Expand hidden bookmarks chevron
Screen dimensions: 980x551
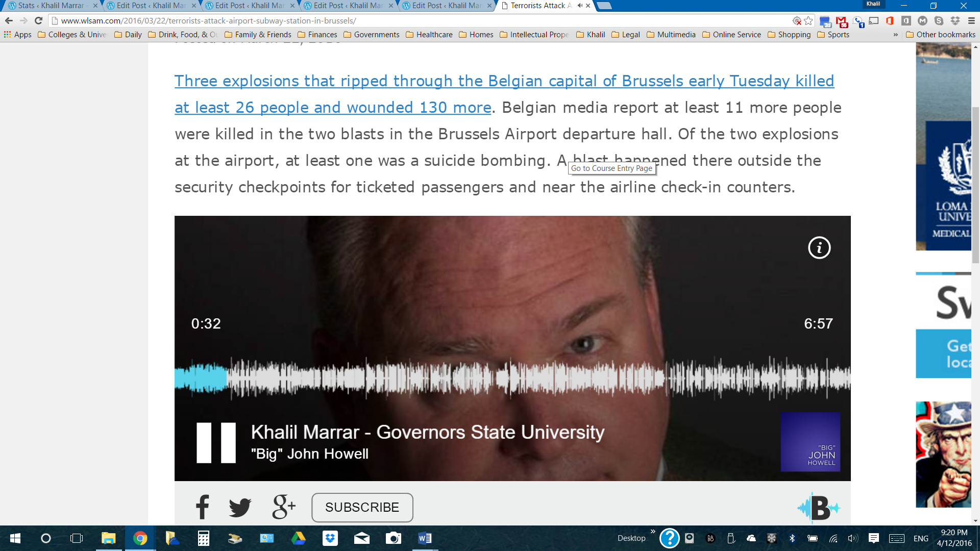coord(895,35)
